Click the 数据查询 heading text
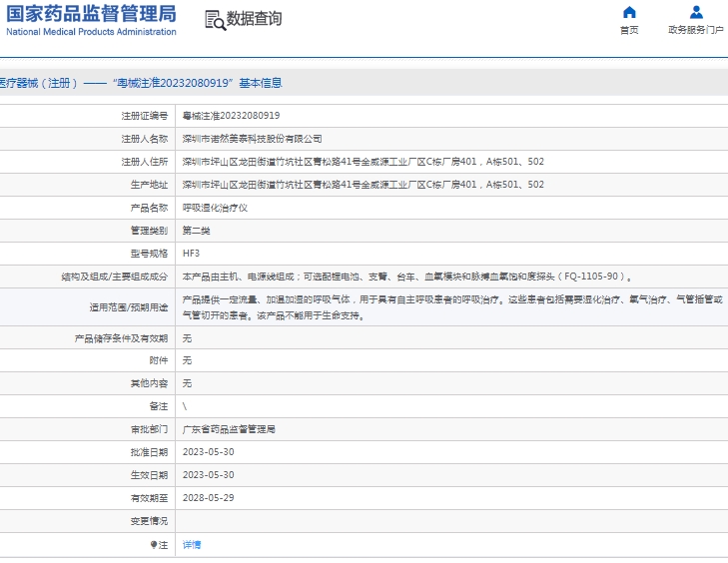The width and height of the screenshot is (728, 563). click(254, 19)
